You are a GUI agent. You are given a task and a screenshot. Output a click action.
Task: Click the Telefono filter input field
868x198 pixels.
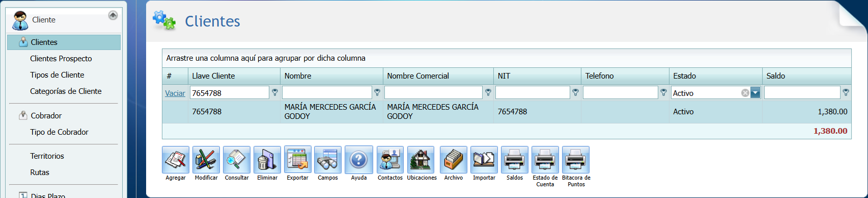[621, 92]
